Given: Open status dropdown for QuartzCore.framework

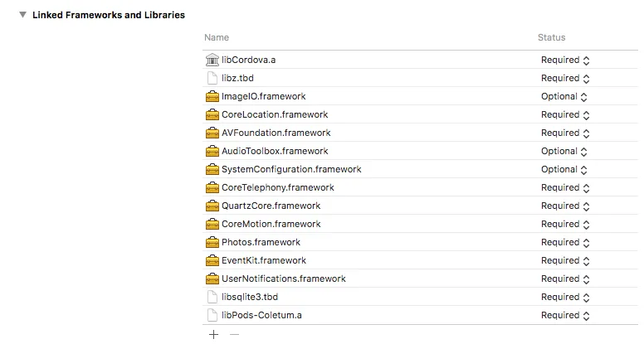Looking at the screenshot, I should click(565, 206).
